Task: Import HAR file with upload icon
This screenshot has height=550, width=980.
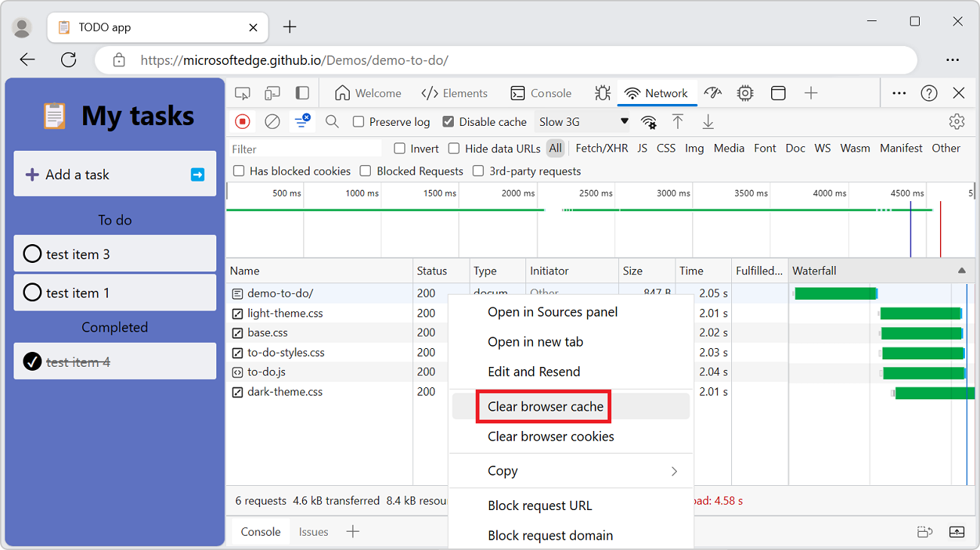Action: (x=679, y=121)
